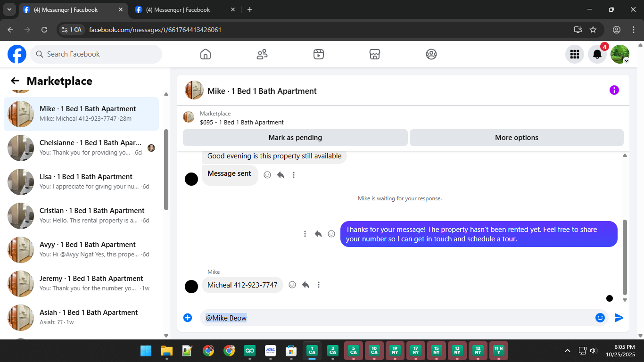
Task: Select Lisa conversation in list
Action: [x=81, y=182]
